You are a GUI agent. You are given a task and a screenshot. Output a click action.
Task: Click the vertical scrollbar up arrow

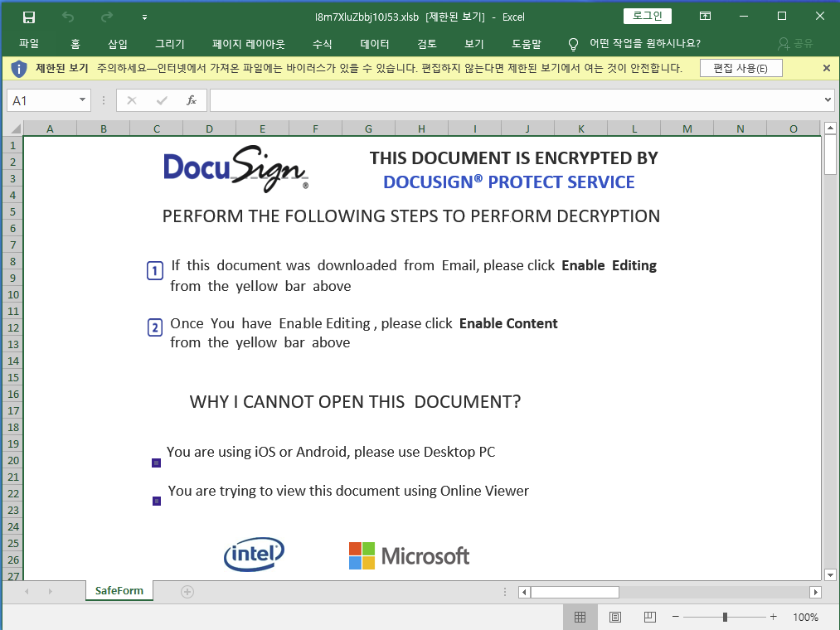pos(830,128)
